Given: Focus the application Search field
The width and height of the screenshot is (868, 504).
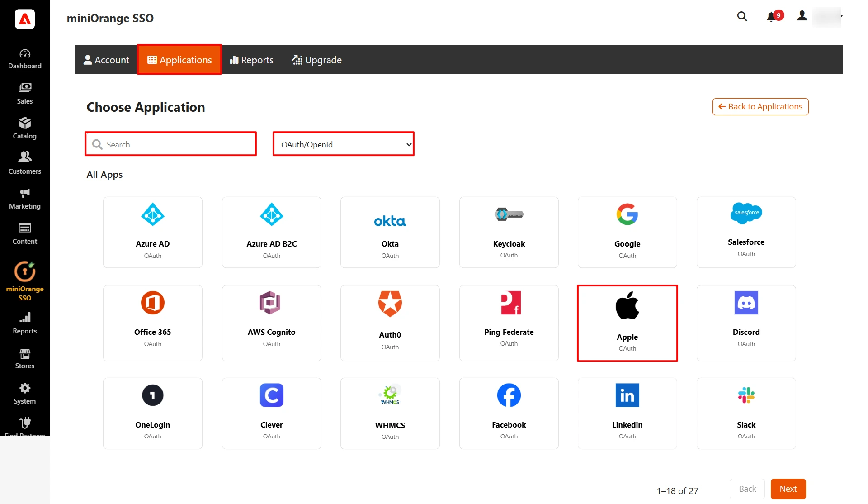Looking at the screenshot, I should click(171, 144).
